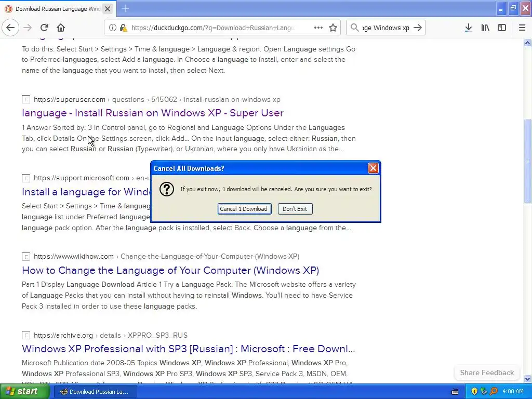Go back using the back arrow
This screenshot has width=532, height=399.
[x=10, y=28]
